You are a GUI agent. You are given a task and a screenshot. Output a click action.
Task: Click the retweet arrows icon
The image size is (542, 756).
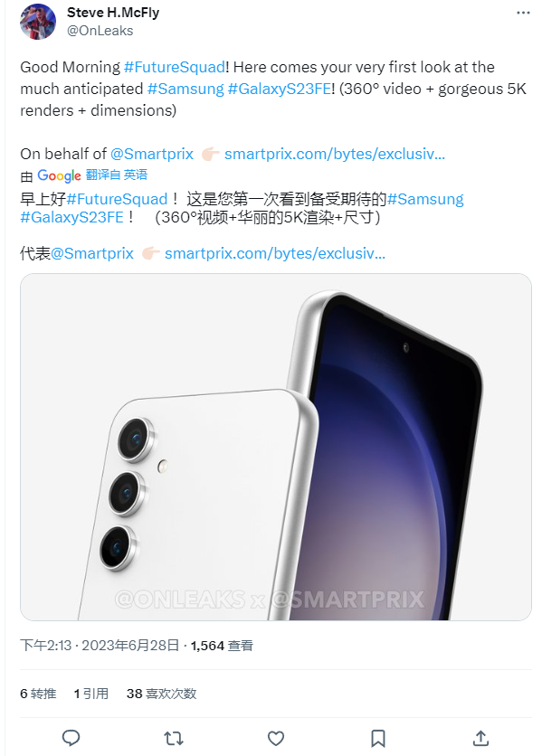(x=173, y=738)
